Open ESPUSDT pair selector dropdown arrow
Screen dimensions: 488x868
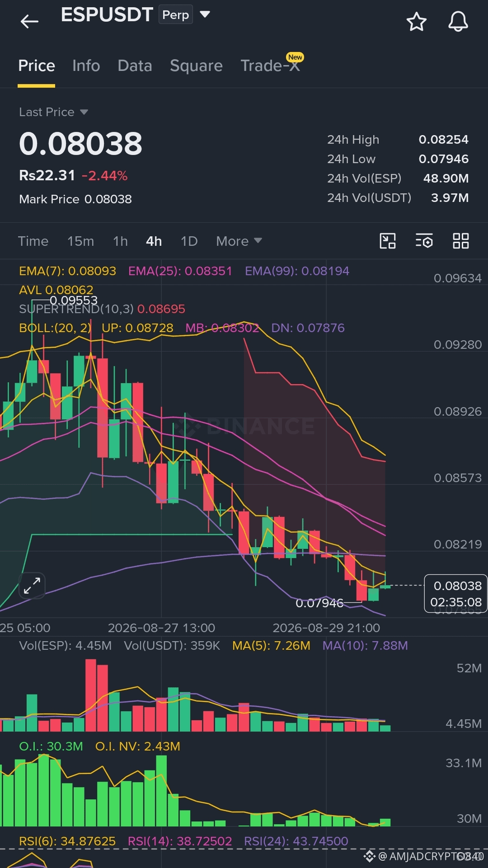(x=205, y=14)
